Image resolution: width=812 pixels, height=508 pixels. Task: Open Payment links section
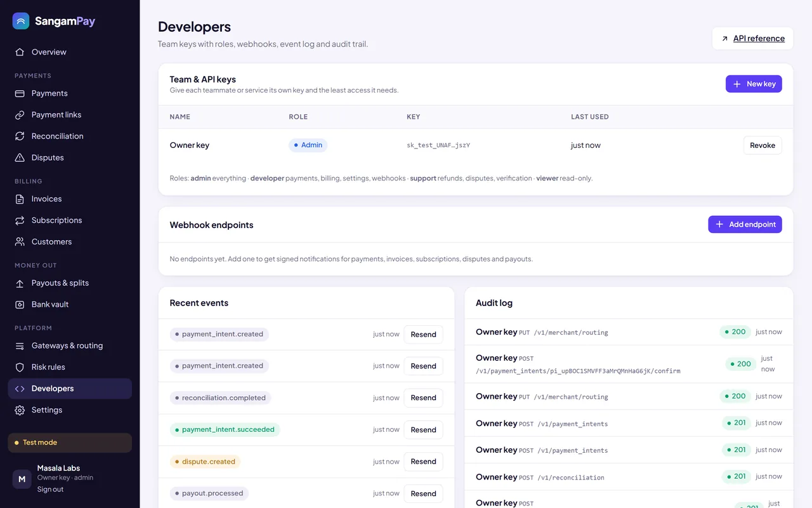(x=70, y=115)
